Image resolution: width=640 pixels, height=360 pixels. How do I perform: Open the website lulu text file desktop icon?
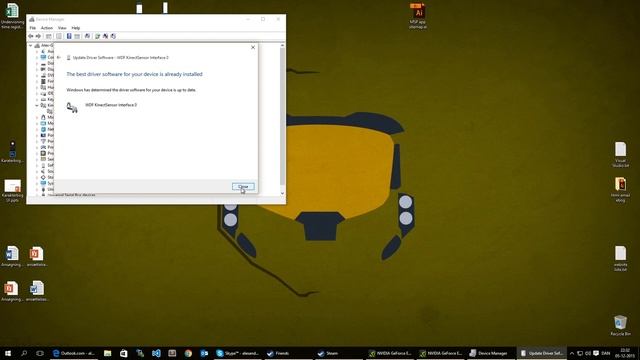[620, 258]
